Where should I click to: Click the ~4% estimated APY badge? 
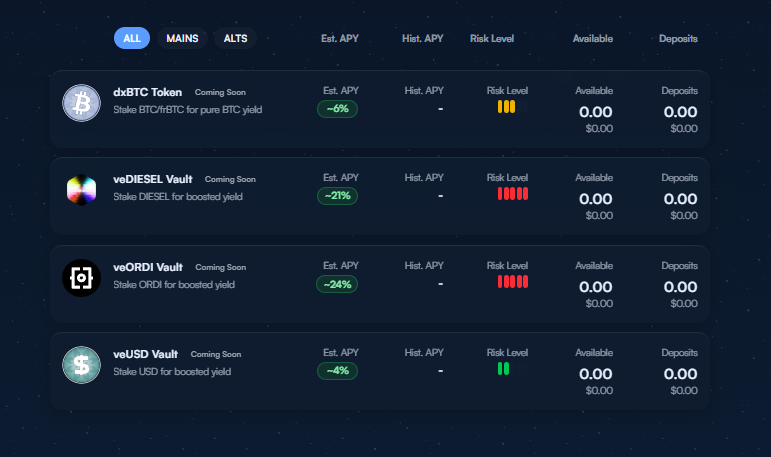point(337,371)
